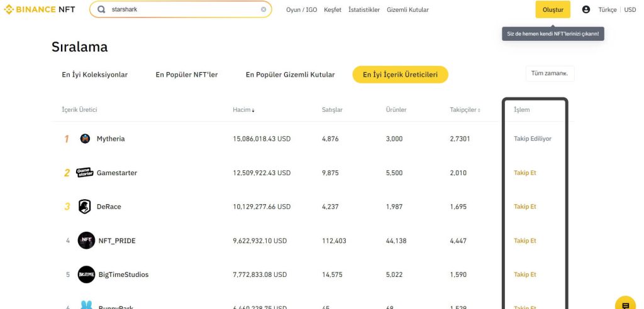Click NFT_PRIDE sales value 112,403
Image resolution: width=644 pixels, height=309 pixels.
335,241
